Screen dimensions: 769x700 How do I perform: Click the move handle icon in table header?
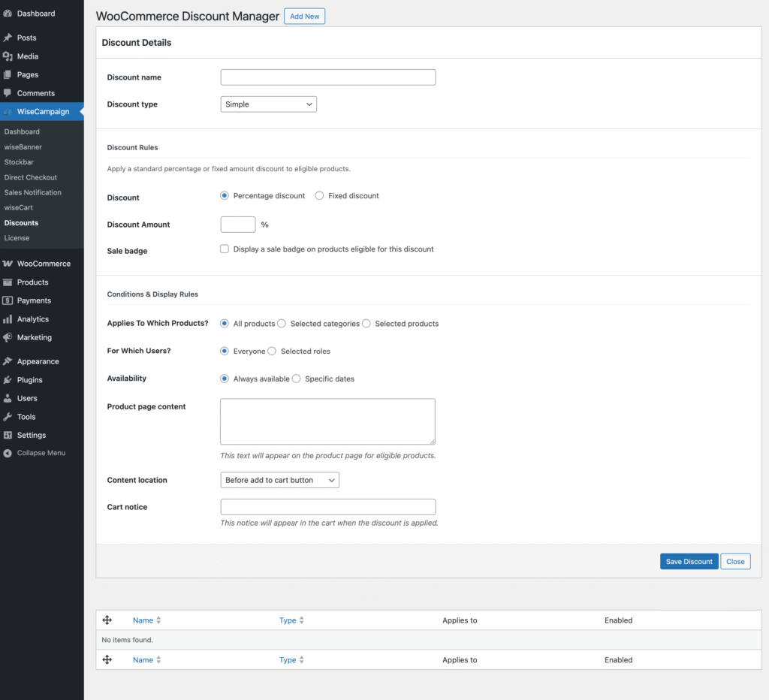point(107,620)
